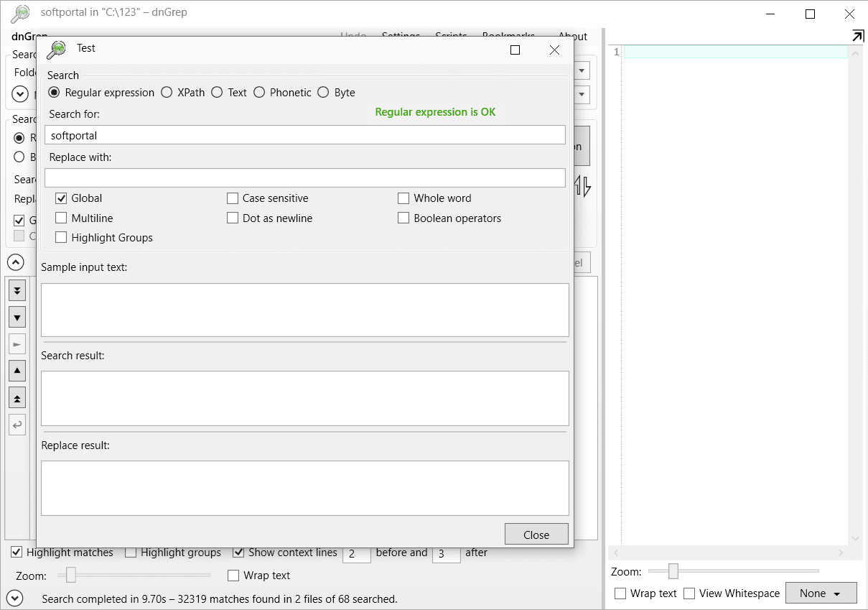Select the Regular expression radio in Test dialog
The height and width of the screenshot is (610, 868).
coord(101,93)
